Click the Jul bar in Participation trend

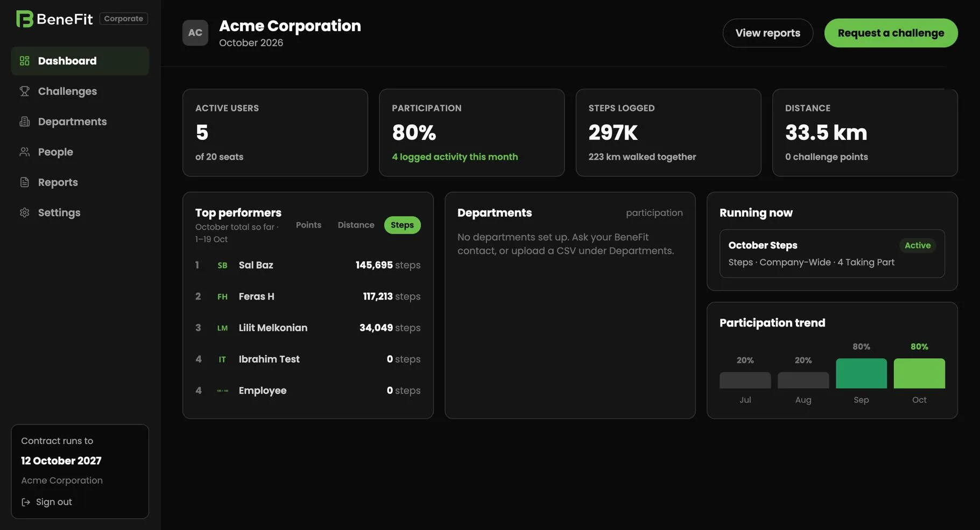(x=745, y=380)
